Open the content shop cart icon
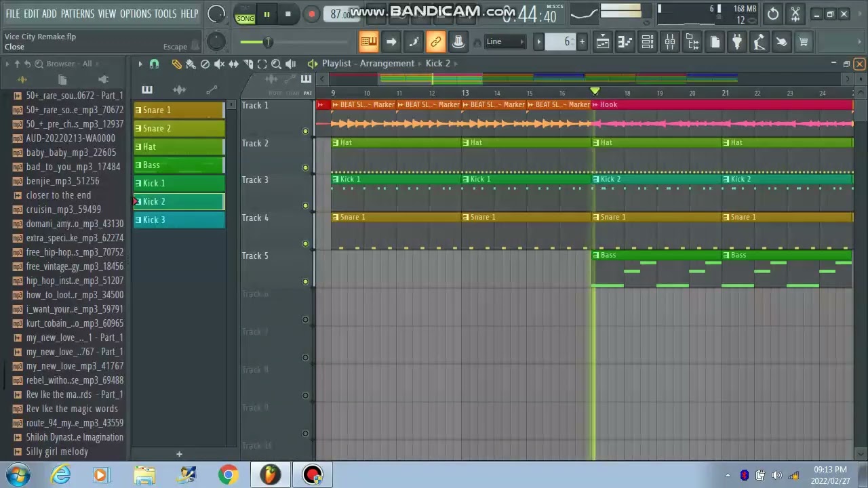 pyautogui.click(x=804, y=42)
